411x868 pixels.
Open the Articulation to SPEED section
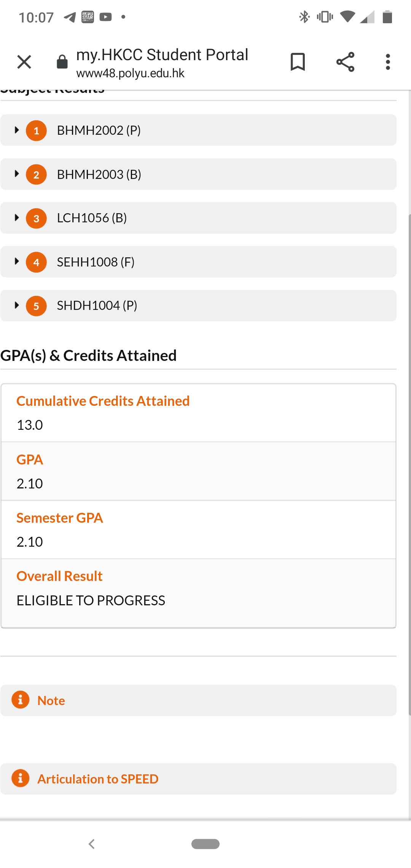point(198,779)
